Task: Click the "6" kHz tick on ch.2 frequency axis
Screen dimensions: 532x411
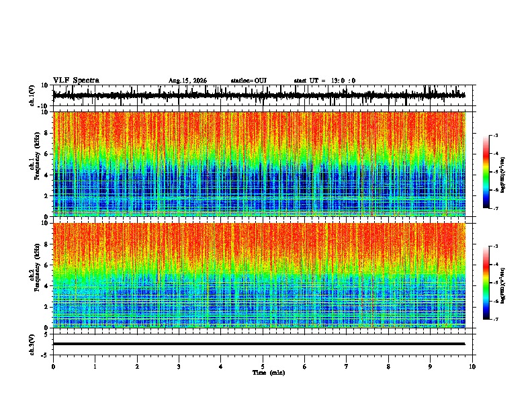Action: (x=46, y=265)
